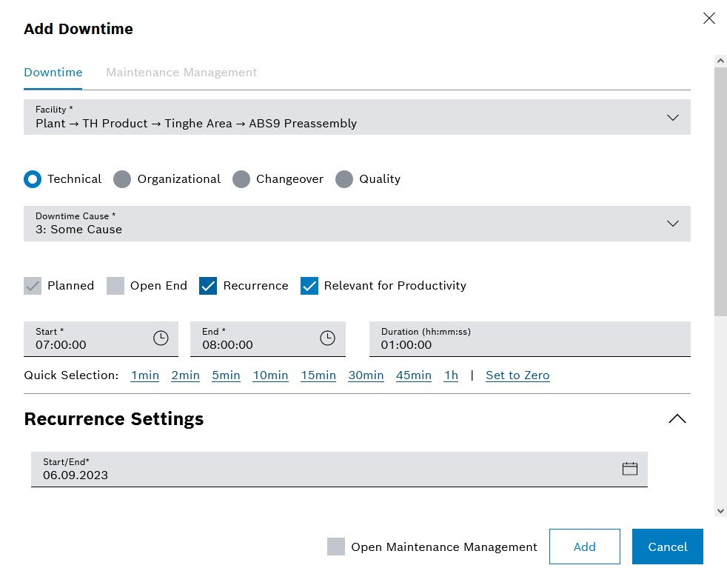Viewport: 727px width, 588px height.
Task: Click the clock icon in End field
Action: tap(327, 338)
